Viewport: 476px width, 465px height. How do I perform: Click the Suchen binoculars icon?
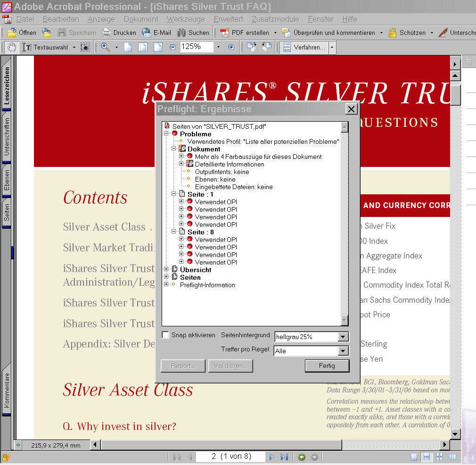(x=181, y=33)
